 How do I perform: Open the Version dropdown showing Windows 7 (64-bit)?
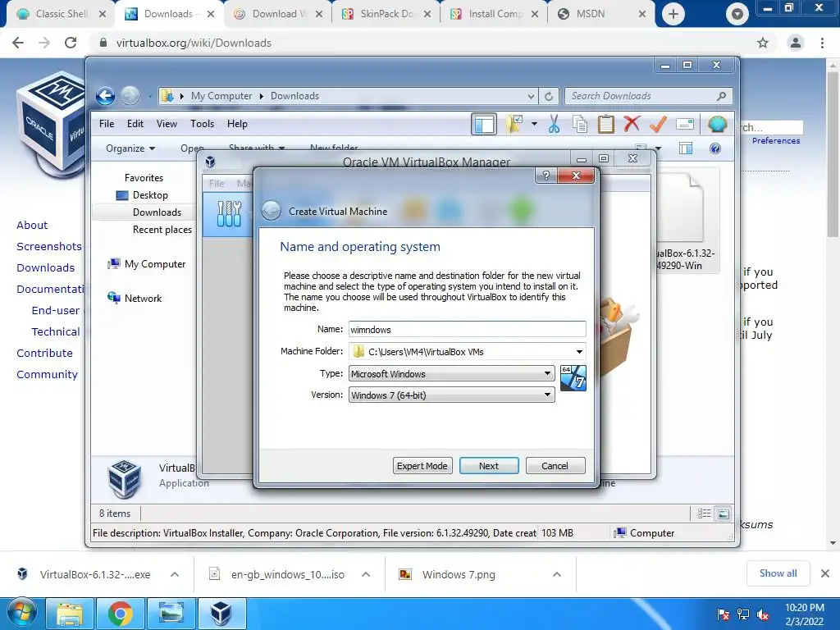click(x=452, y=395)
